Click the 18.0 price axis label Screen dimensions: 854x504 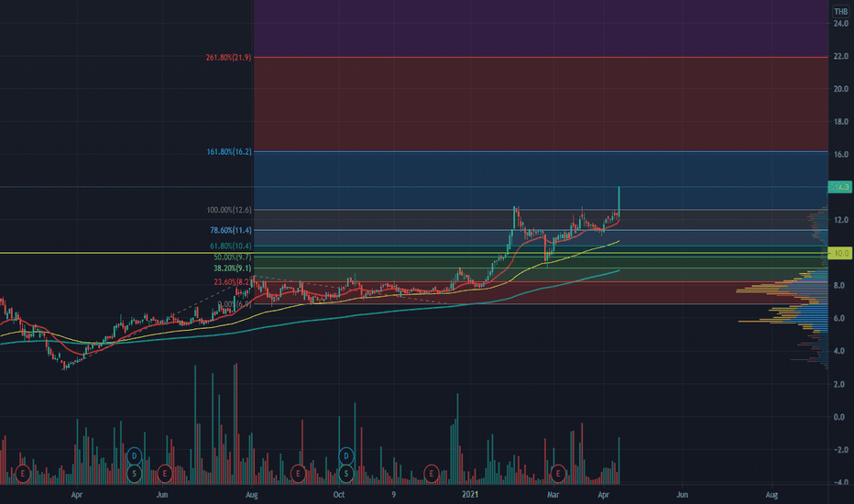point(840,122)
